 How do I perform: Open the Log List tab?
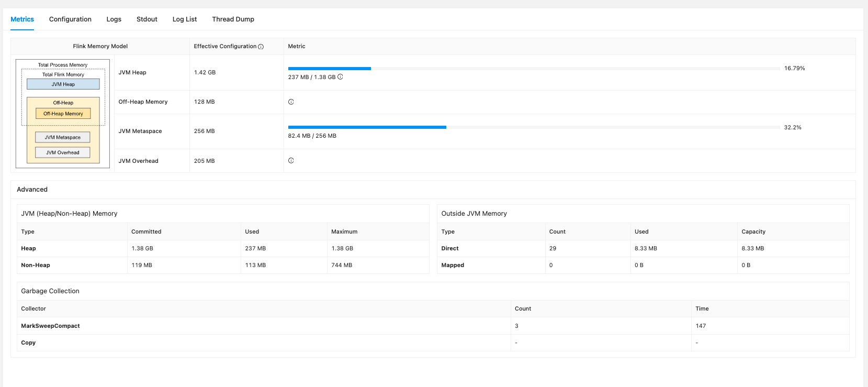coord(185,19)
